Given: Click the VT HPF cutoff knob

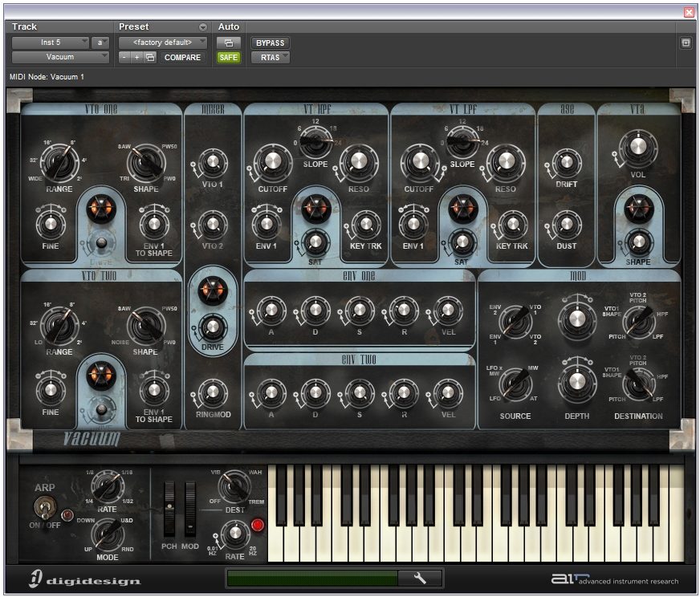Looking at the screenshot, I should point(272,164).
